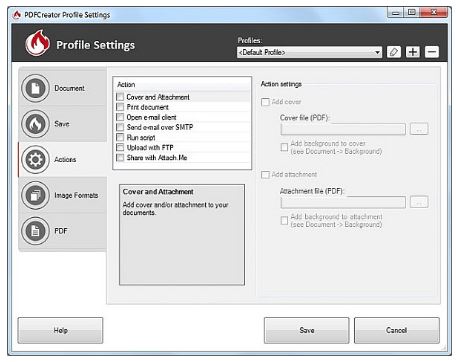Open the Save section flame icon
The image size is (456, 362).
pos(35,124)
